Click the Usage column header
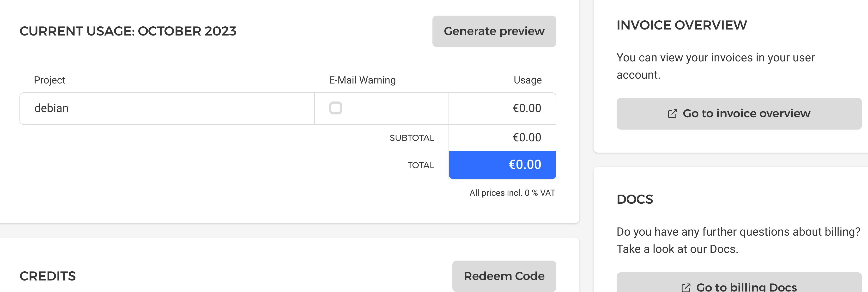The height and width of the screenshot is (292, 868). 527,80
